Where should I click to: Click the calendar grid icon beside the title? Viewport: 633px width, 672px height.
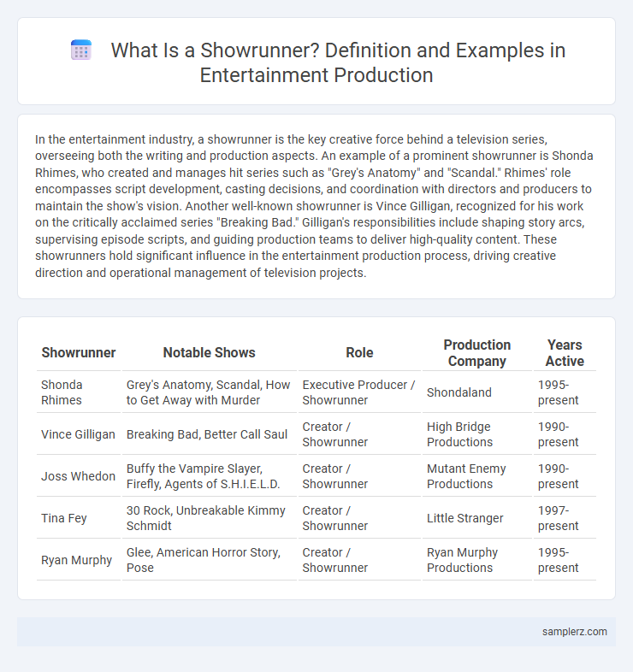coord(81,50)
